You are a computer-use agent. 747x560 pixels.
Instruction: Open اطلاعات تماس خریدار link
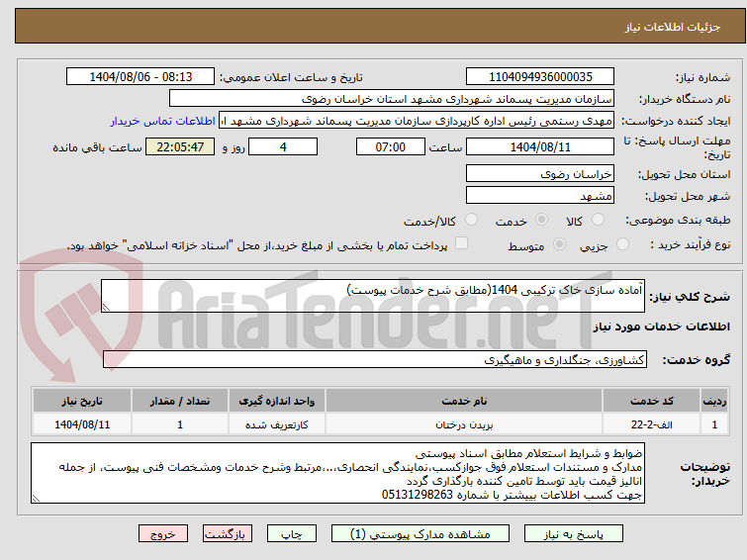(x=163, y=121)
